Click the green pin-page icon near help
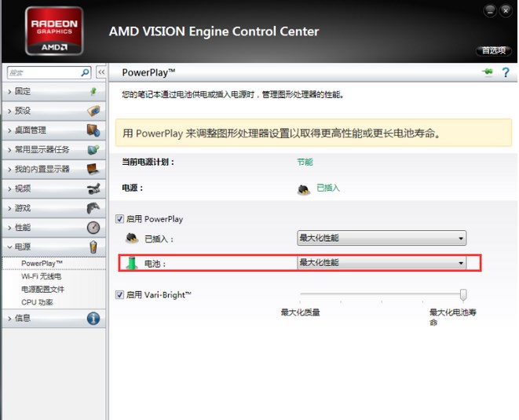Screen dimensions: 519x420 (488, 71)
